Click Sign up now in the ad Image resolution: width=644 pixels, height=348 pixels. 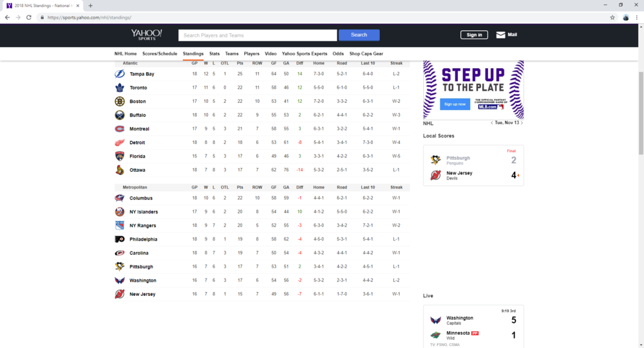[x=455, y=104]
